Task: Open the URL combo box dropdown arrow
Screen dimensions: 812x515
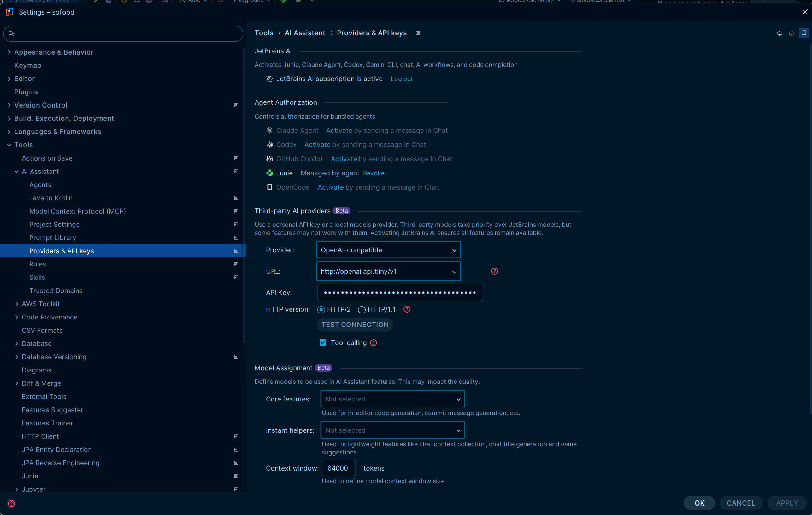Action: (454, 272)
